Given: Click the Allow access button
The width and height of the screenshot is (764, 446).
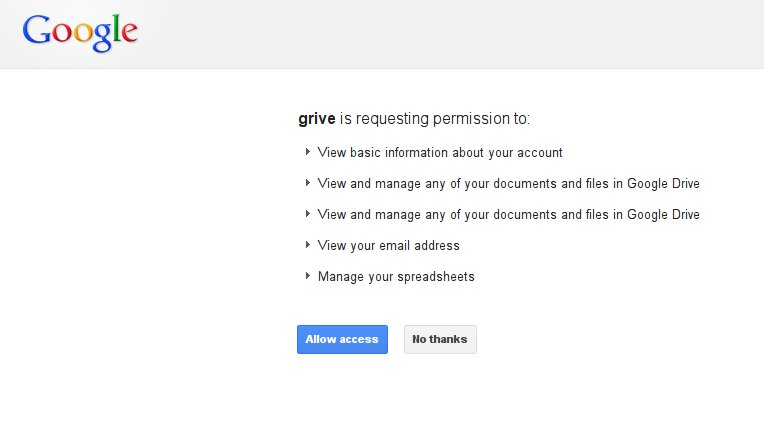Looking at the screenshot, I should [x=342, y=339].
